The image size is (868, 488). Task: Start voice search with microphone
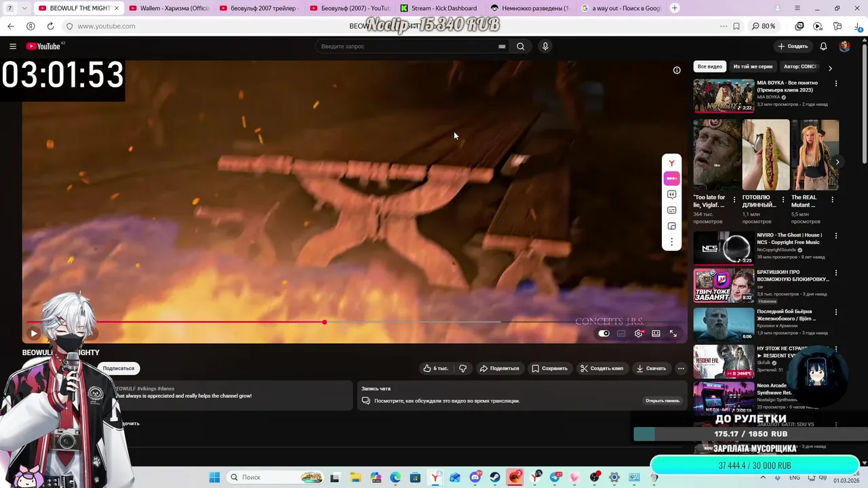pyautogui.click(x=545, y=46)
